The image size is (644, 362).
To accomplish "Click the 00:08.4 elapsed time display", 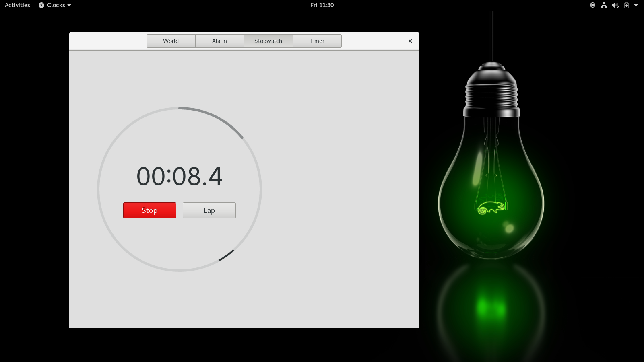I will point(180,177).
